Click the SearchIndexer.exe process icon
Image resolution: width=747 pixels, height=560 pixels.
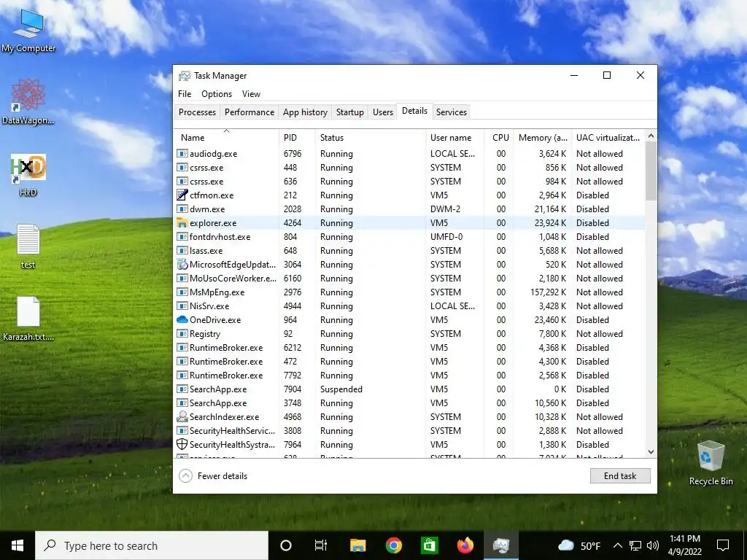coord(182,416)
